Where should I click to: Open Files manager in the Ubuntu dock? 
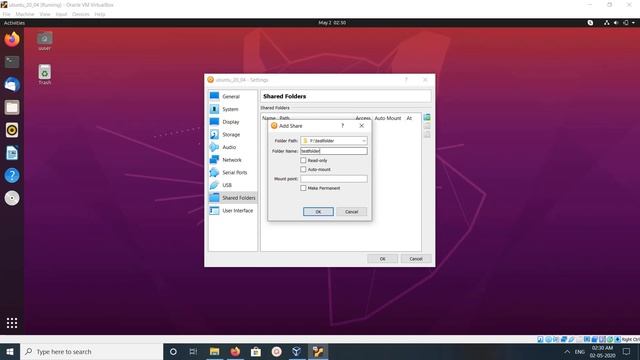12,107
